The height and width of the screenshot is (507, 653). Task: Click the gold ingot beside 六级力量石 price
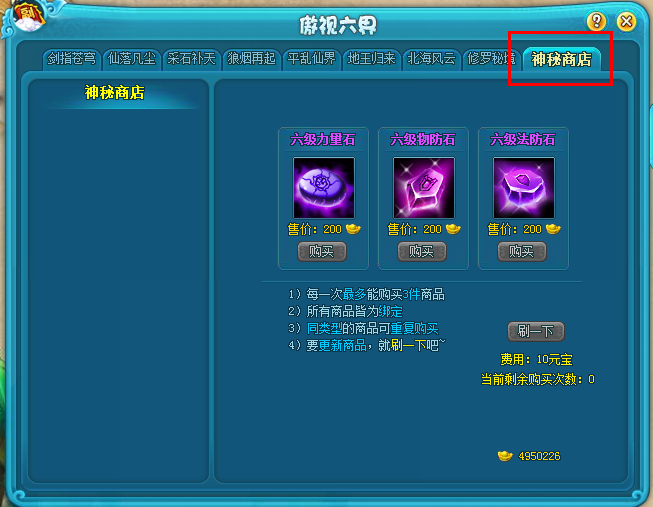point(353,229)
